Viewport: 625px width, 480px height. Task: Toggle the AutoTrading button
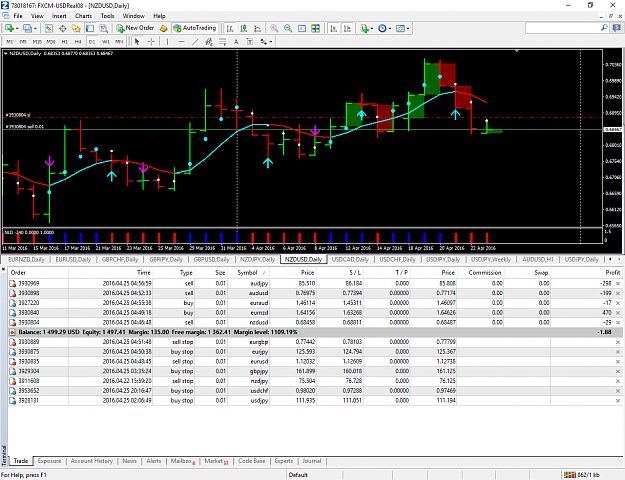click(195, 28)
